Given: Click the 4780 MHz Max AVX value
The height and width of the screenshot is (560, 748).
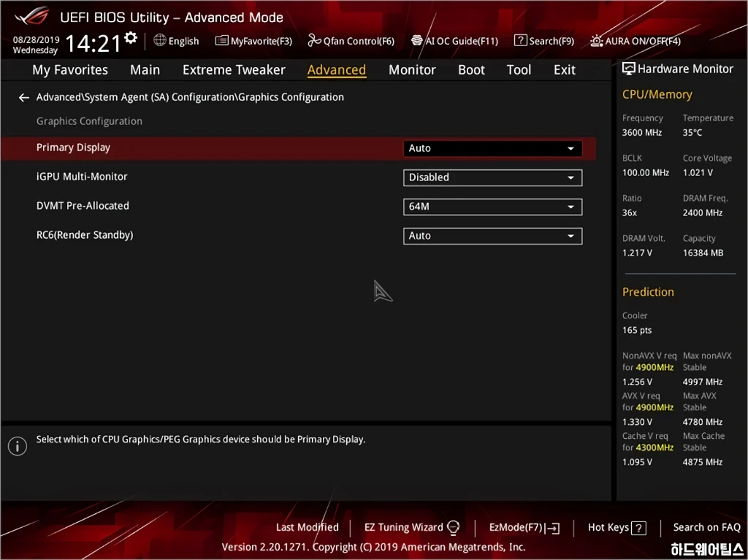Looking at the screenshot, I should [702, 422].
